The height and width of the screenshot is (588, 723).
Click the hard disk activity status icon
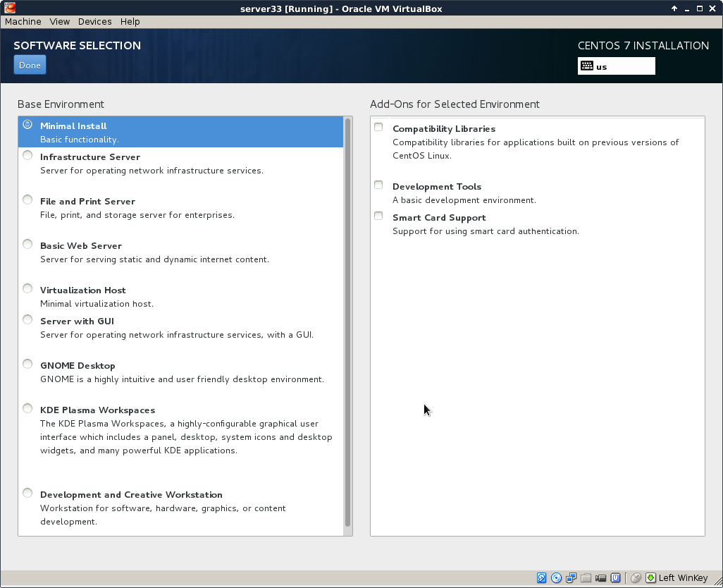(542, 578)
